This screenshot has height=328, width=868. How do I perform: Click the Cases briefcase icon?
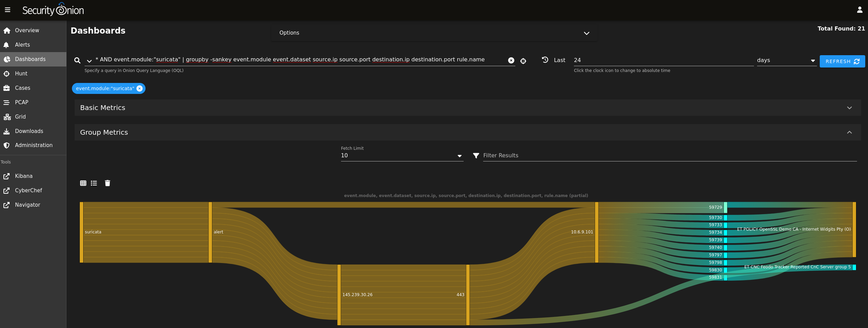coord(7,88)
